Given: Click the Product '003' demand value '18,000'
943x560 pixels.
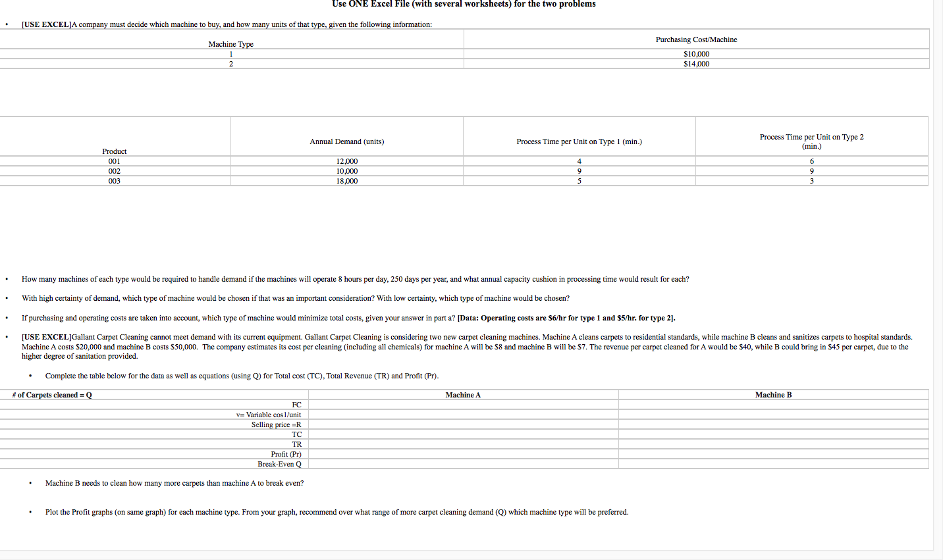Looking at the screenshot, I should [x=346, y=181].
